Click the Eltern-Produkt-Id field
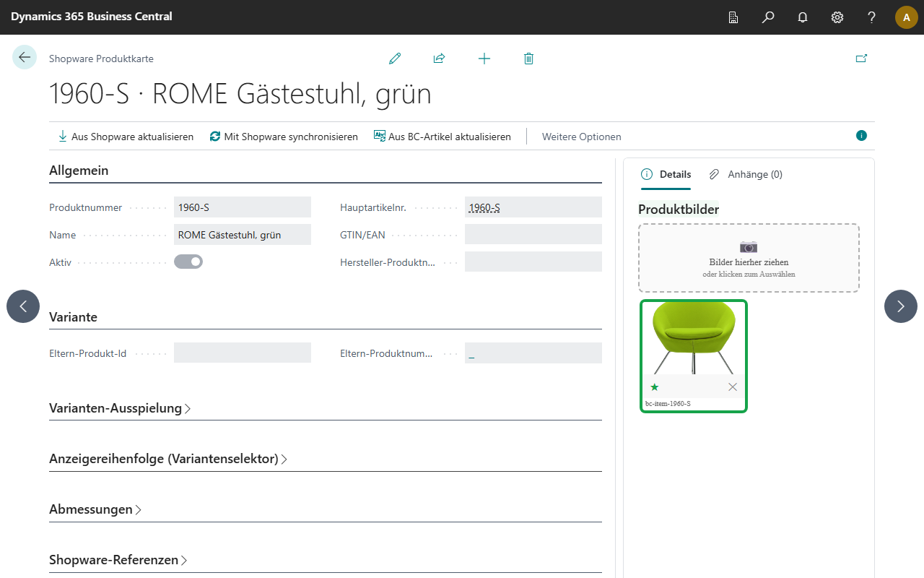Viewport: 924px width, 578px height. click(x=243, y=353)
